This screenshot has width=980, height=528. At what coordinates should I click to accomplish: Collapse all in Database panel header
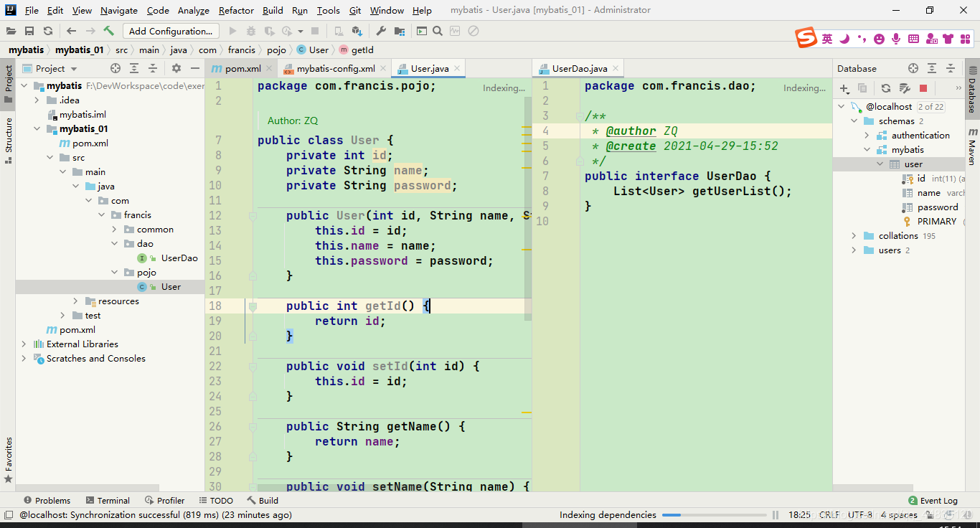[x=951, y=68]
